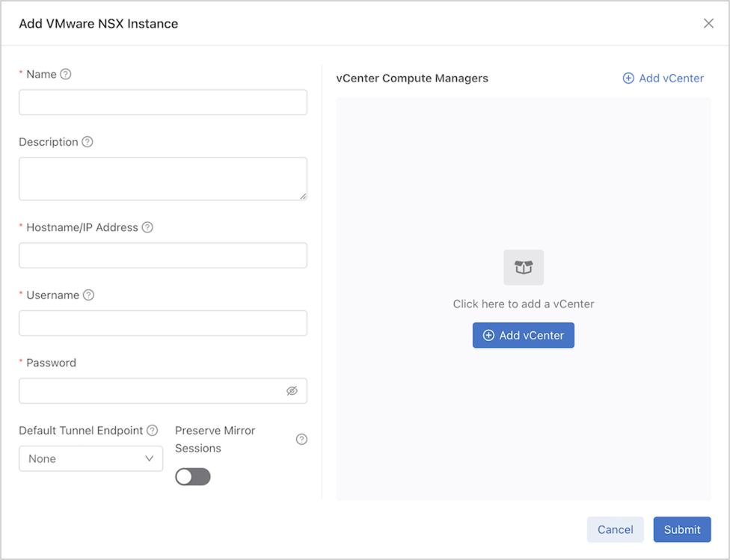Image resolution: width=730 pixels, height=560 pixels.
Task: Enable the Preserve Mirror Sessions switch
Action: pyautogui.click(x=193, y=477)
